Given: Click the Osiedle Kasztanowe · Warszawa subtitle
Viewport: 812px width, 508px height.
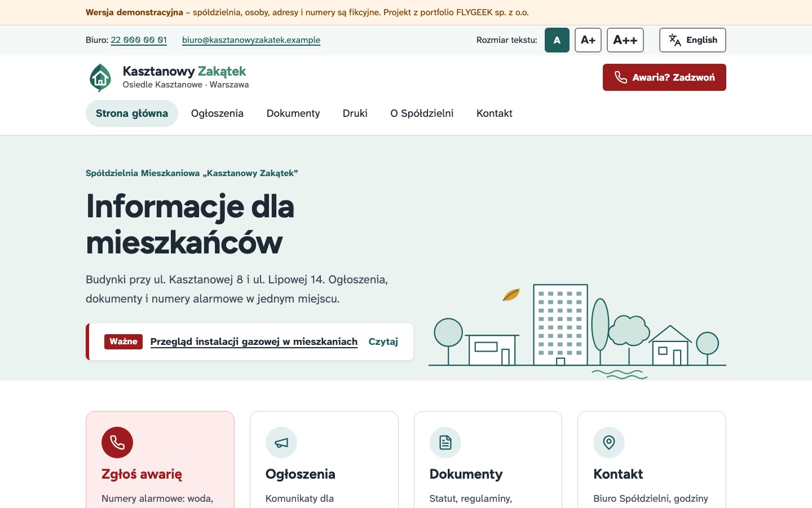Looking at the screenshot, I should tap(186, 85).
